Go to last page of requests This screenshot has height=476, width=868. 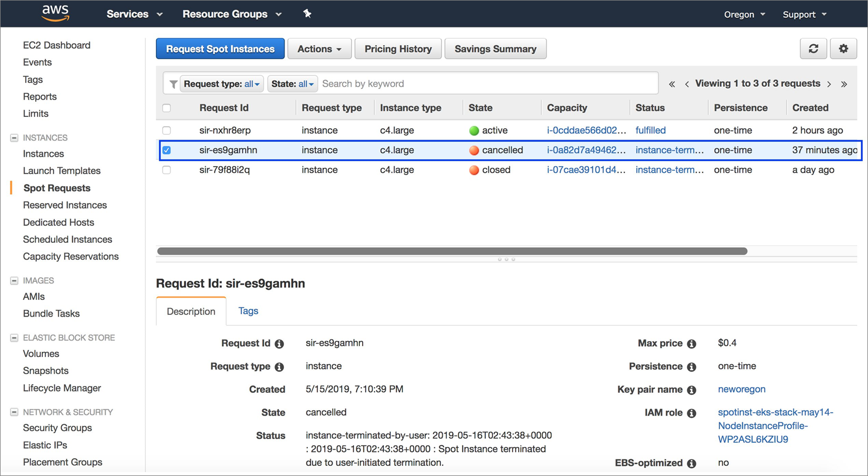844,84
